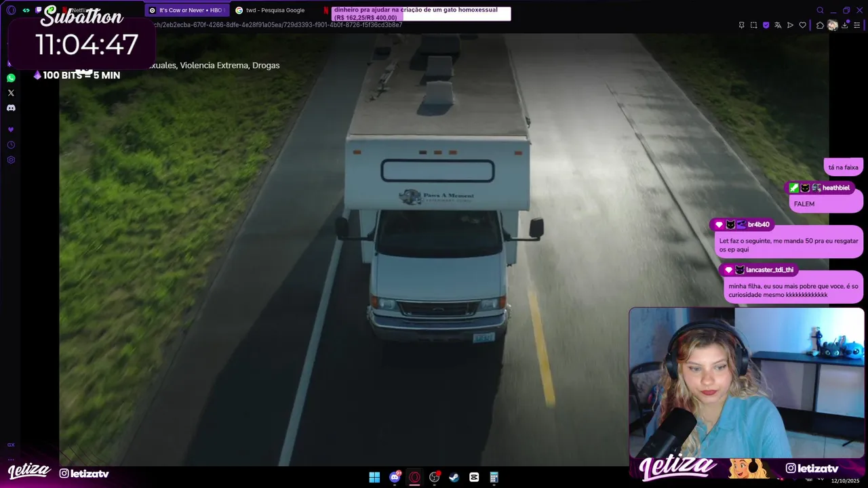
Task: Click the send/flow arrow icon
Action: click(x=790, y=25)
